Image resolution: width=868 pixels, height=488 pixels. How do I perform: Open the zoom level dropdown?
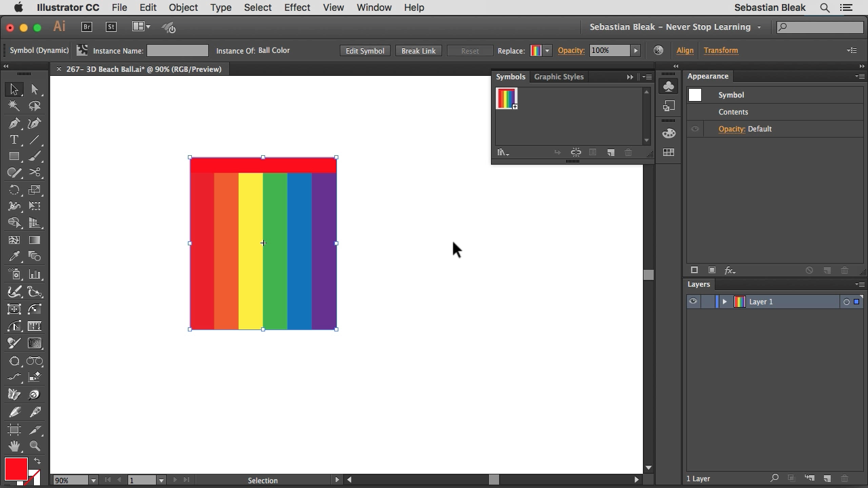click(x=93, y=481)
